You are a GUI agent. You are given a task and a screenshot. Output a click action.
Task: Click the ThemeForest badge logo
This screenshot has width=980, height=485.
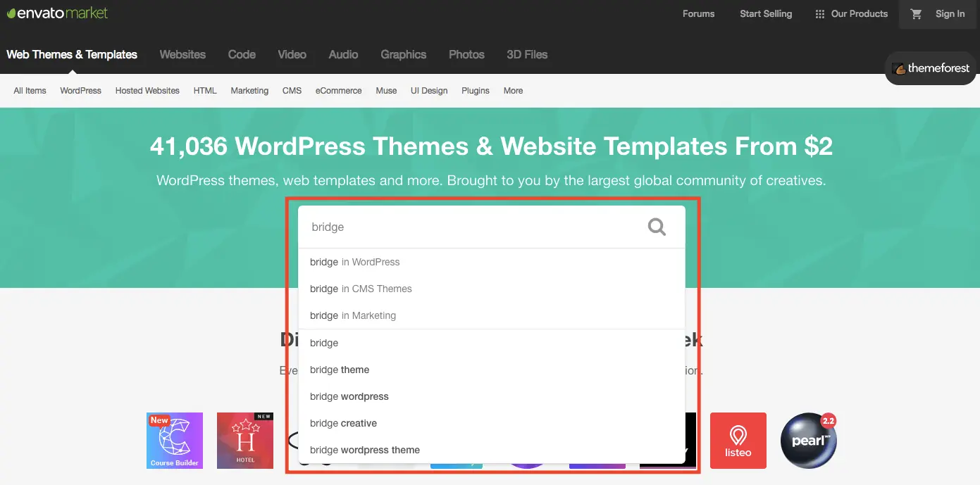click(x=930, y=68)
